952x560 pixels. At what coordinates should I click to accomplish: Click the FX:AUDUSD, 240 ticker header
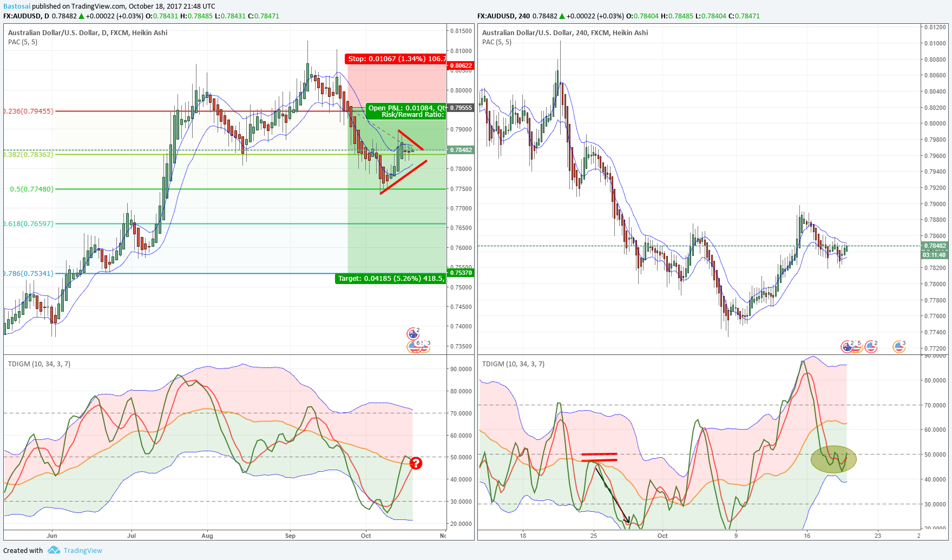(503, 16)
